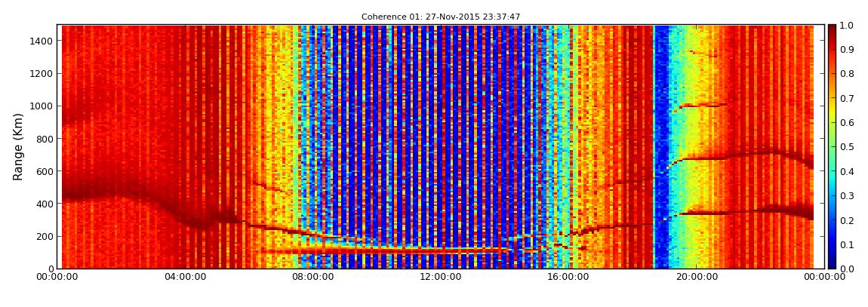The width and height of the screenshot is (868, 307).
Task: Click the horizontal red echo band near 100 km
Action: pos(383,251)
